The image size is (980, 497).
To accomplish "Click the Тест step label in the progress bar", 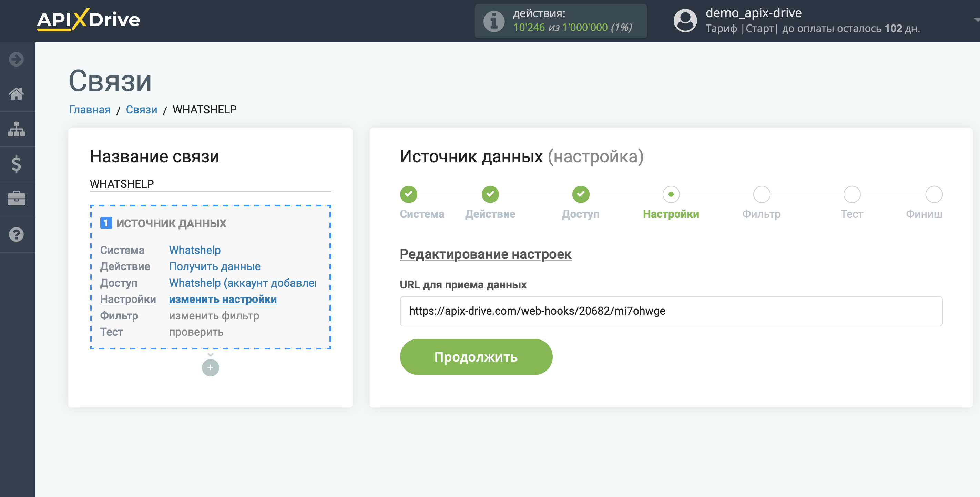I will [x=852, y=214].
